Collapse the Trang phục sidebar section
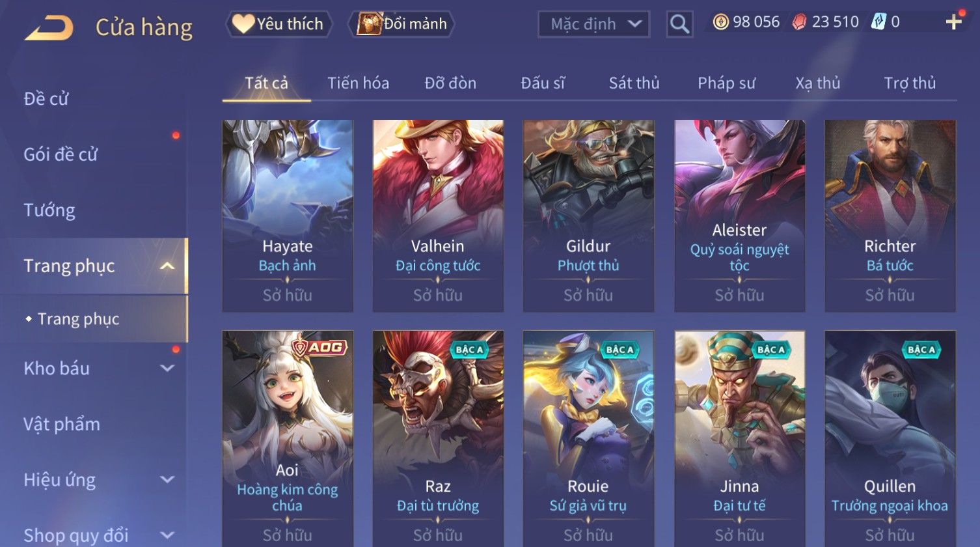Viewport: 980px width, 547px height. (x=167, y=266)
